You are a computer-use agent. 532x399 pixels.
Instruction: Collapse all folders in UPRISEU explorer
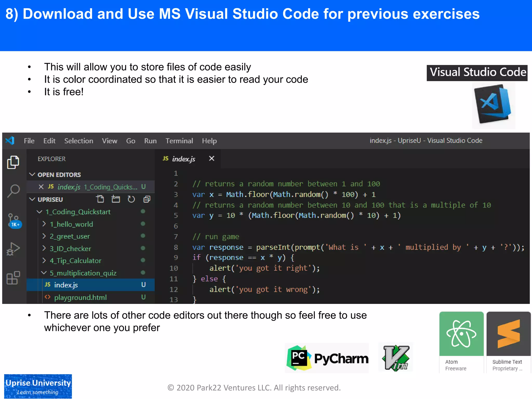tap(147, 199)
